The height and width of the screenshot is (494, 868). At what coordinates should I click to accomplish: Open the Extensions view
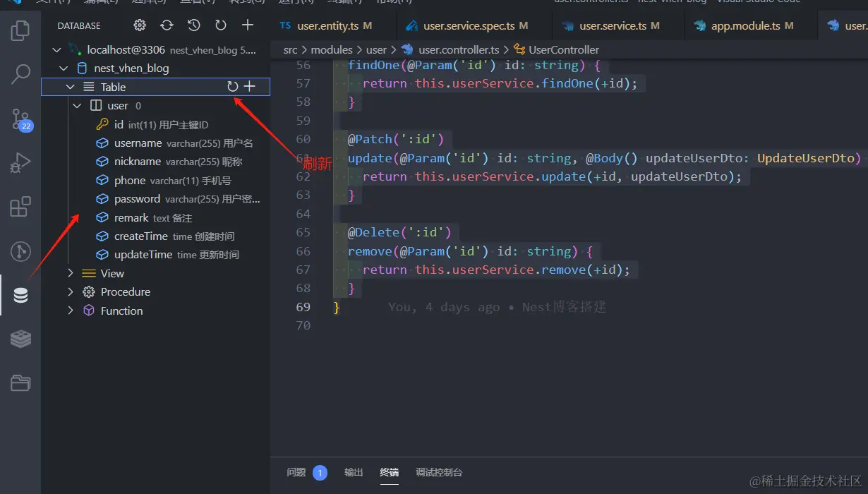pos(20,207)
